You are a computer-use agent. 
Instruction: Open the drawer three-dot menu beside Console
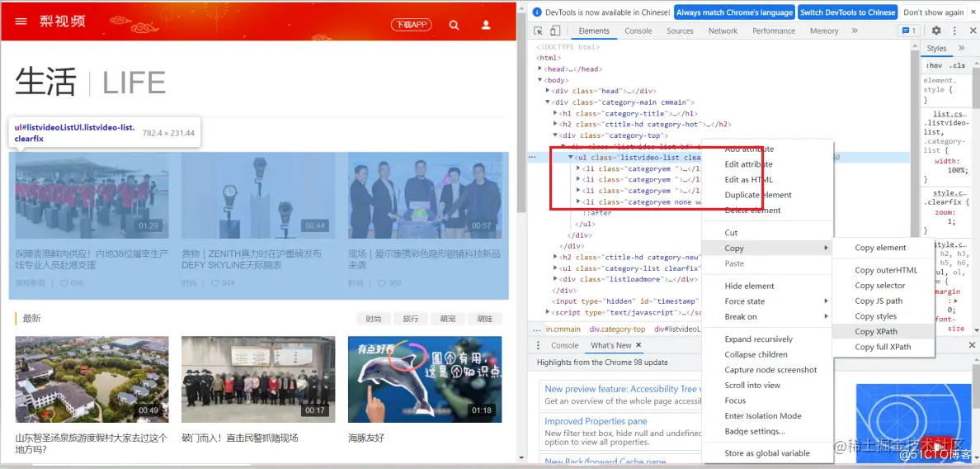click(538, 345)
